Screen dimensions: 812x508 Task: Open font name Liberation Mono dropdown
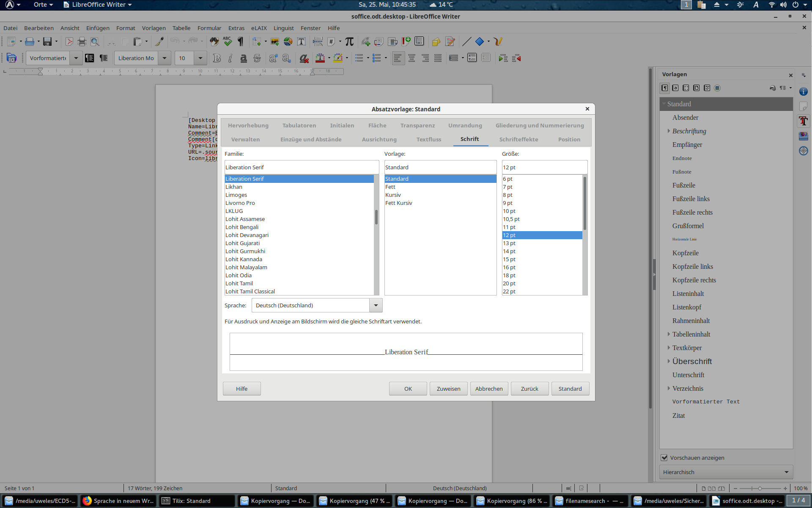click(165, 58)
